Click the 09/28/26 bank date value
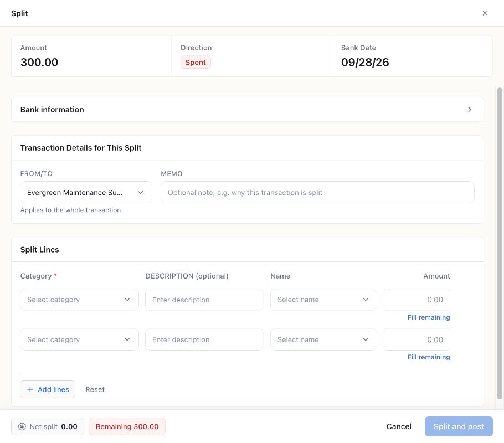 coord(365,63)
